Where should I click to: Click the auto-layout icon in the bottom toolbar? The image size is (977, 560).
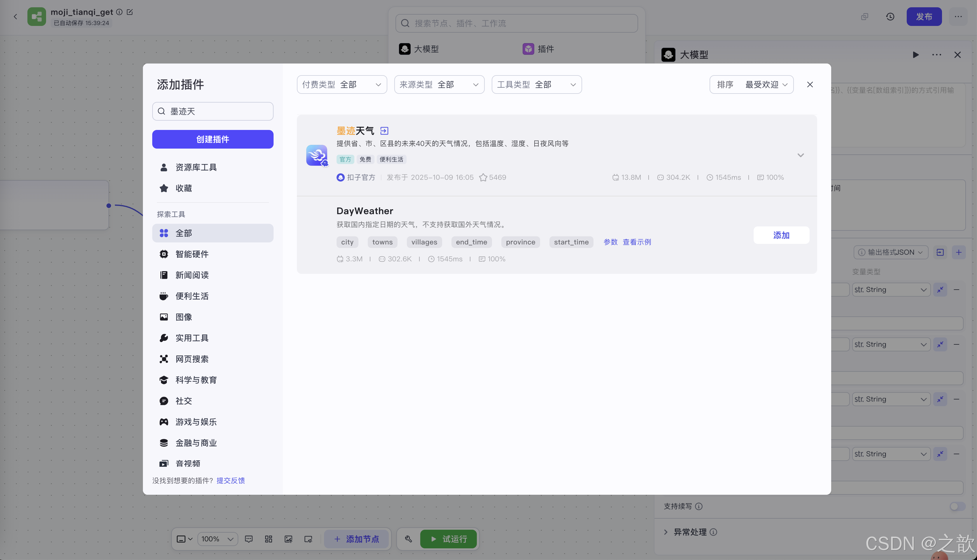click(x=268, y=539)
